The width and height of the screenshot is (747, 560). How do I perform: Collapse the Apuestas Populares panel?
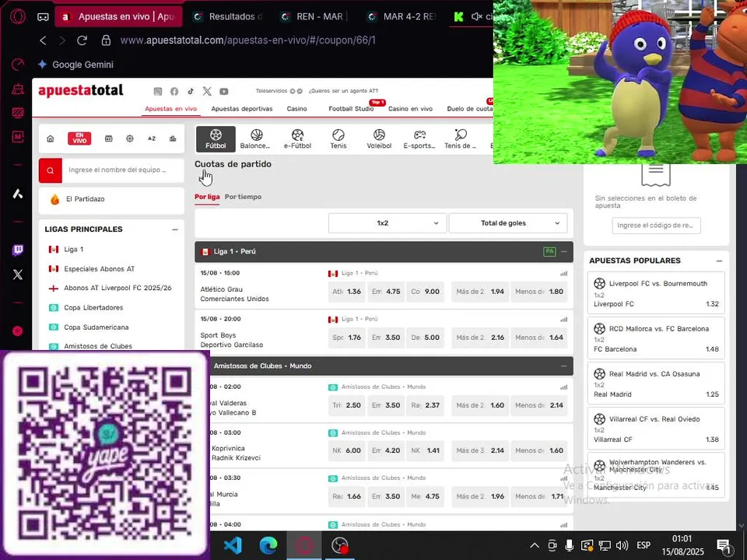click(719, 261)
